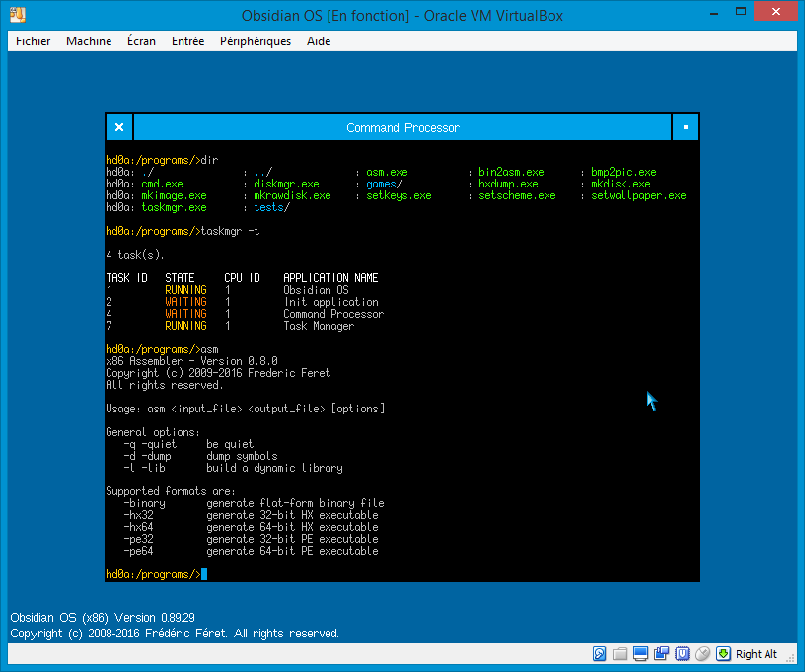This screenshot has height=672, width=805.
Task: Click mkrawdisk.exe in the directory listing
Action: [x=293, y=195]
